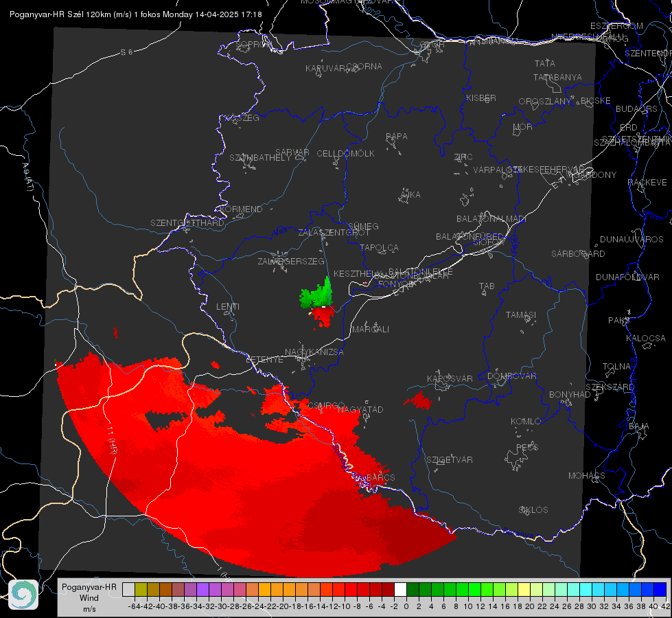Click the ZALAEGERSZEG city label

[291, 261]
